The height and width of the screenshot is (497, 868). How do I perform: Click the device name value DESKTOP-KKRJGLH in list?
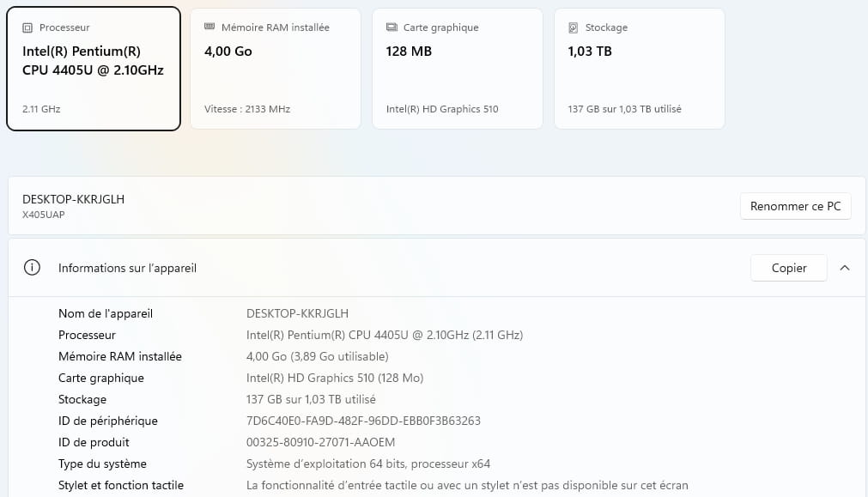pos(297,314)
